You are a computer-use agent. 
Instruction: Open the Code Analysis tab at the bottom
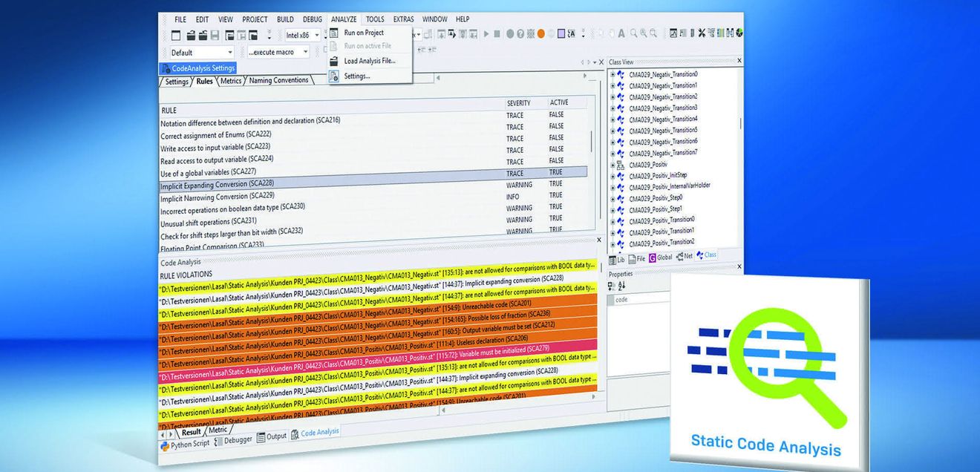tap(316, 432)
